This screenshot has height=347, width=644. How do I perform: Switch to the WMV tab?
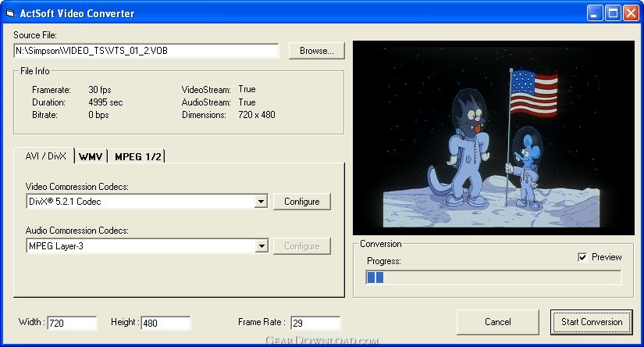[x=91, y=156]
